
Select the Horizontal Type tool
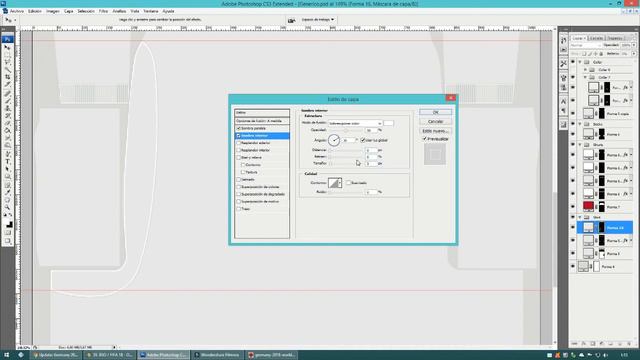[x=7, y=162]
